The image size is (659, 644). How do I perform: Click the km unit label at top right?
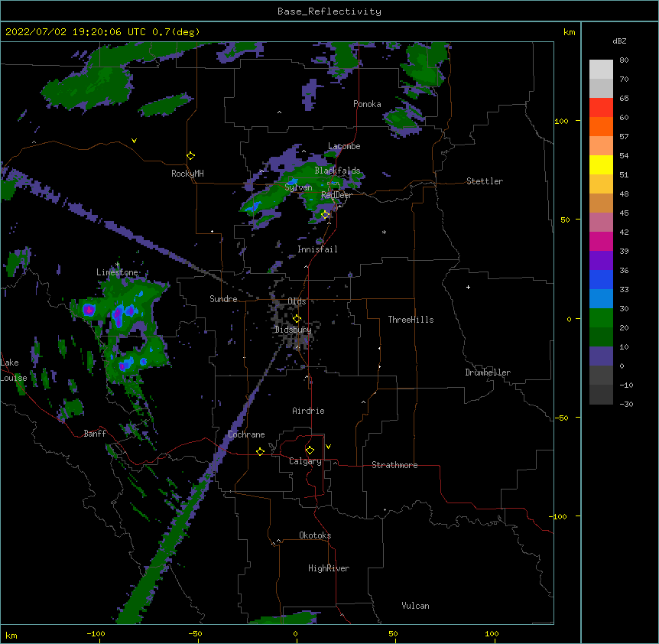pyautogui.click(x=569, y=32)
